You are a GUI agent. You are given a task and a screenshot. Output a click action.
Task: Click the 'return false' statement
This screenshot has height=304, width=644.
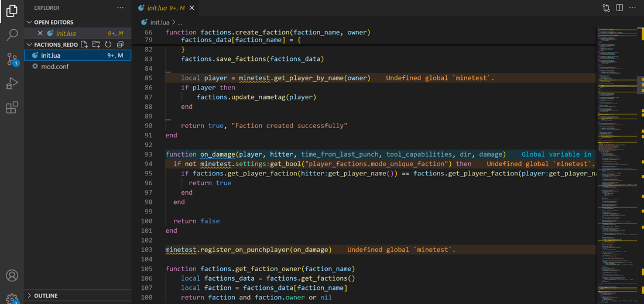(x=196, y=221)
